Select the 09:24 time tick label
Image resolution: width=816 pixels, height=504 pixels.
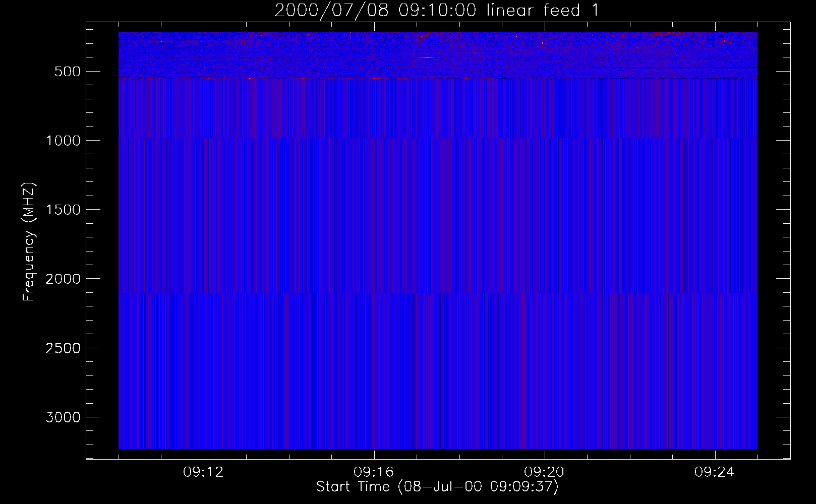click(715, 472)
